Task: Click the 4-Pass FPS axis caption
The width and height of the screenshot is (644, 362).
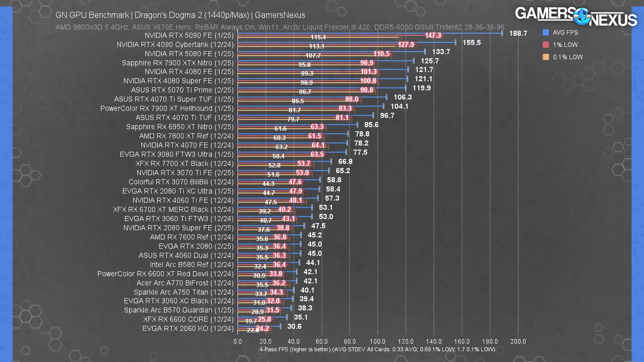Action: (x=377, y=350)
